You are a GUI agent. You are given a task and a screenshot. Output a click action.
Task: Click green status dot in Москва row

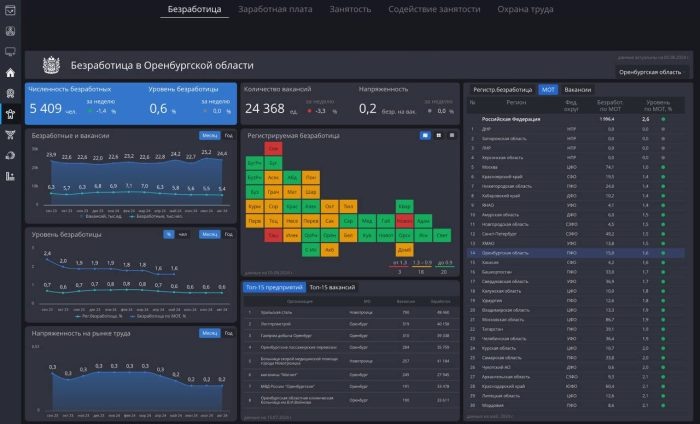[x=663, y=167]
